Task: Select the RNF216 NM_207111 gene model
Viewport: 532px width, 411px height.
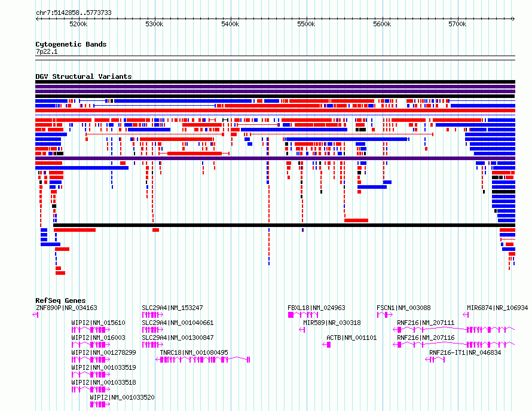Action: [454, 330]
